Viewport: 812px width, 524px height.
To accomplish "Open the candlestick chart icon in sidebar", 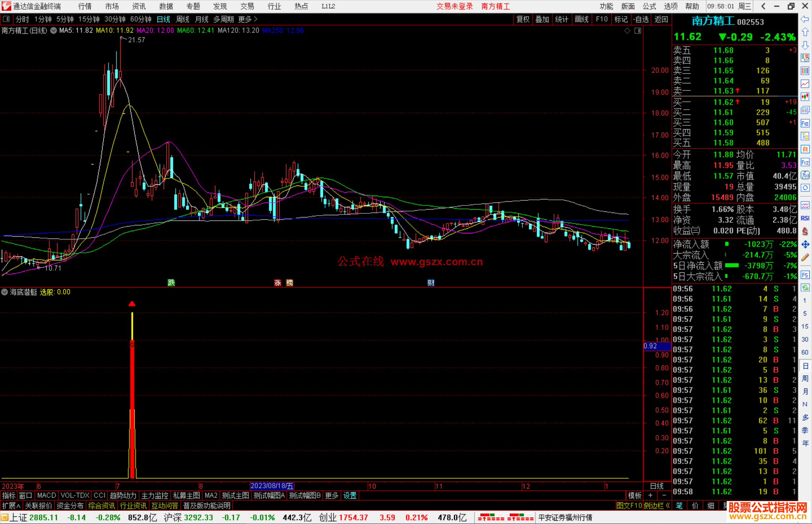I will (x=805, y=97).
